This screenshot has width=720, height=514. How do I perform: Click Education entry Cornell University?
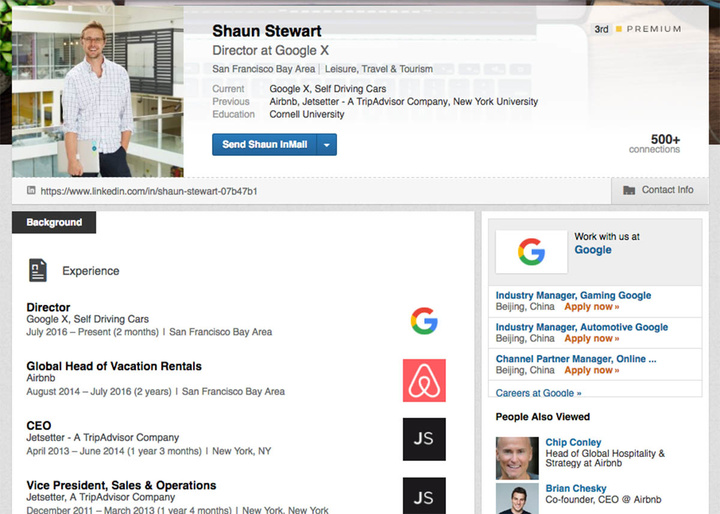[x=307, y=114]
